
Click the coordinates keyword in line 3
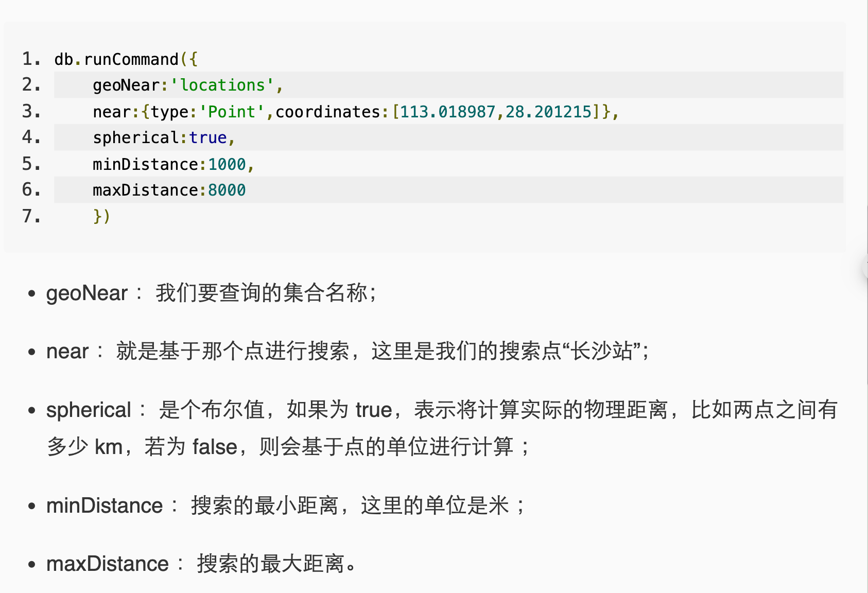click(327, 112)
